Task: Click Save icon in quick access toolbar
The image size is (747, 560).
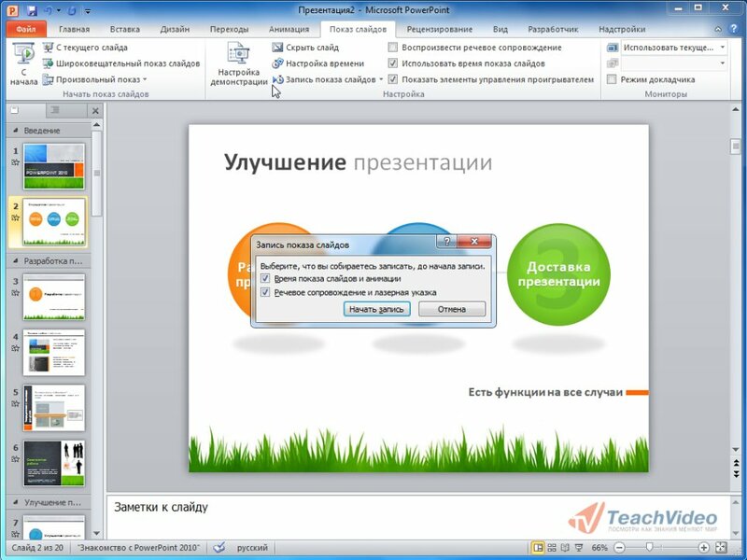Action: click(x=32, y=10)
